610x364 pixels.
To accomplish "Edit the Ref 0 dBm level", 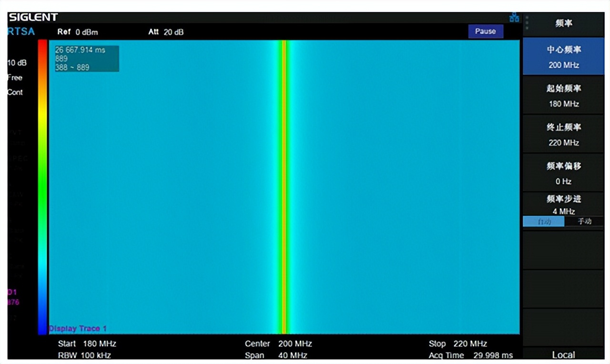I will (78, 32).
